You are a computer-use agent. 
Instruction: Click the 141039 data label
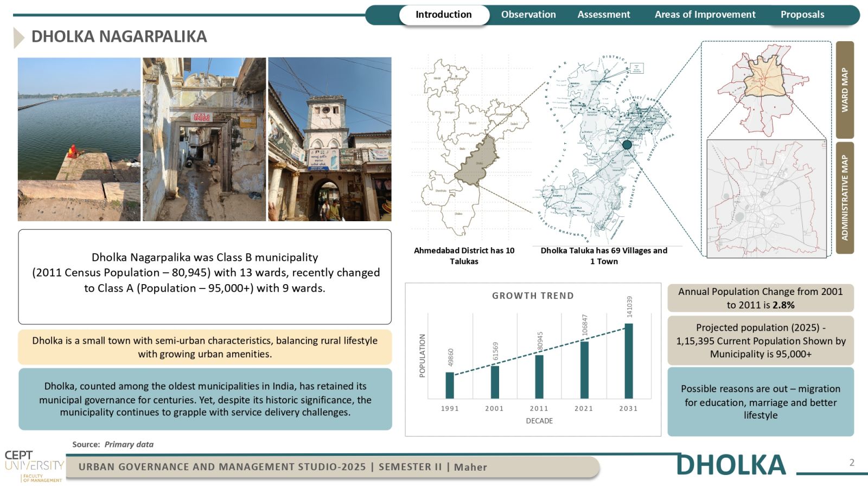pyautogui.click(x=629, y=307)
